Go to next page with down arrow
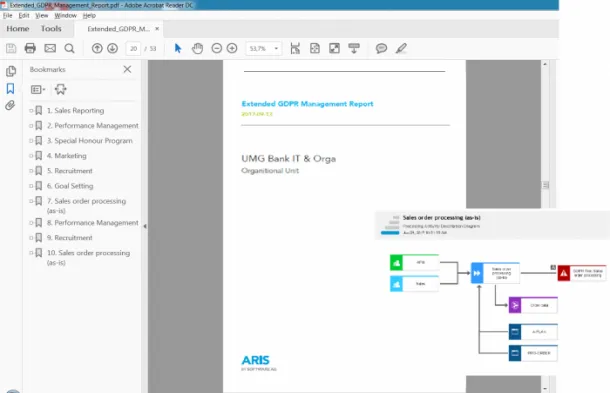This screenshot has width=610, height=393. [112, 48]
